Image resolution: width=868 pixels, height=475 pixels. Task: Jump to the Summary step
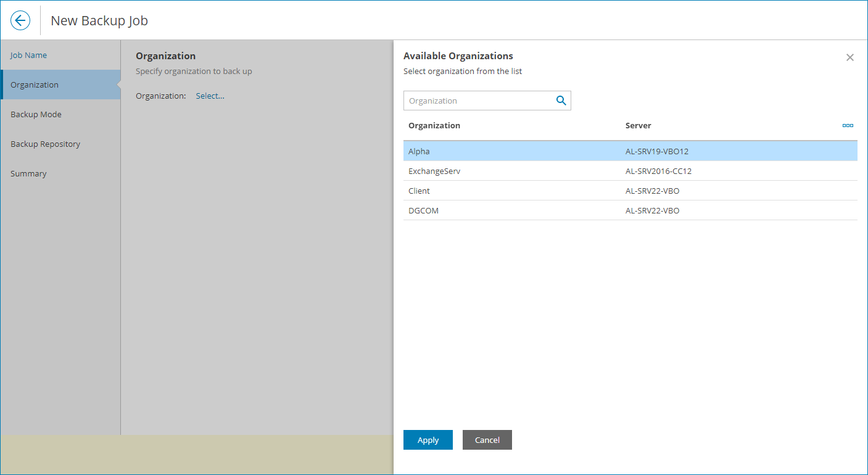coord(28,173)
